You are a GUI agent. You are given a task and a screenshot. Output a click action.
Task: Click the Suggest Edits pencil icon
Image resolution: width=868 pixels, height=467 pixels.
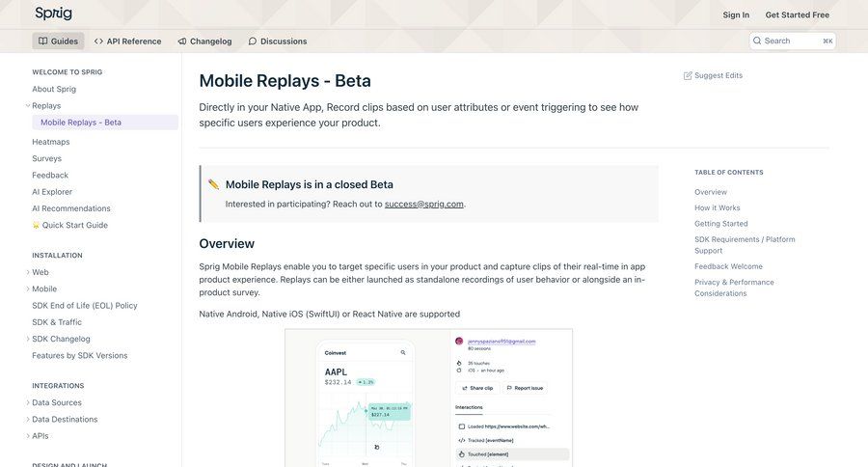(688, 75)
